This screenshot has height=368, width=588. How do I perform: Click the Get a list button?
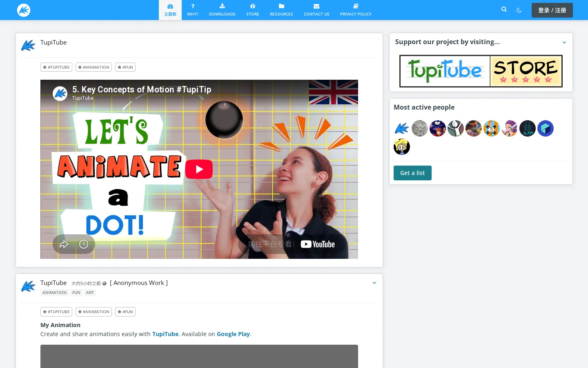412,173
